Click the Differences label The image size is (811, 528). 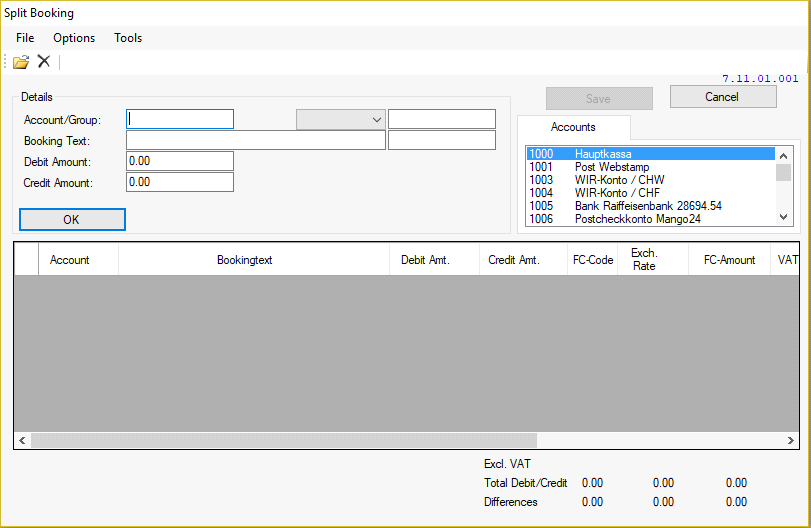click(x=510, y=502)
